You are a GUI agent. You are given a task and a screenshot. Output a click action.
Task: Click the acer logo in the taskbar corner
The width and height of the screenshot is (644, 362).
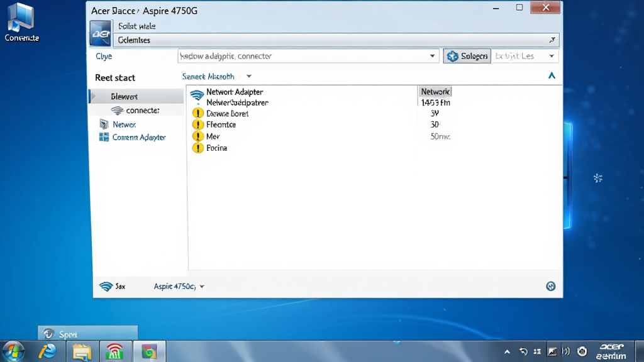(611, 352)
